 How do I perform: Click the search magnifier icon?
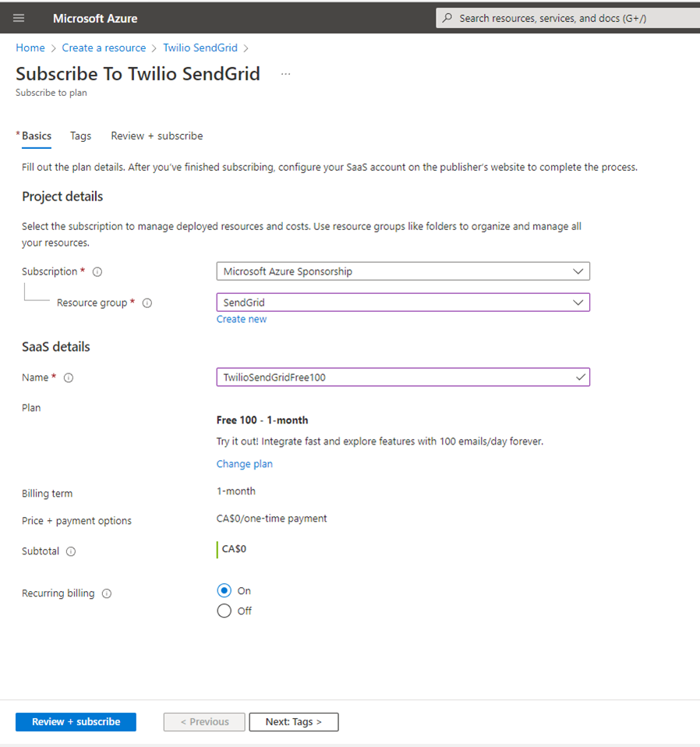click(x=447, y=18)
